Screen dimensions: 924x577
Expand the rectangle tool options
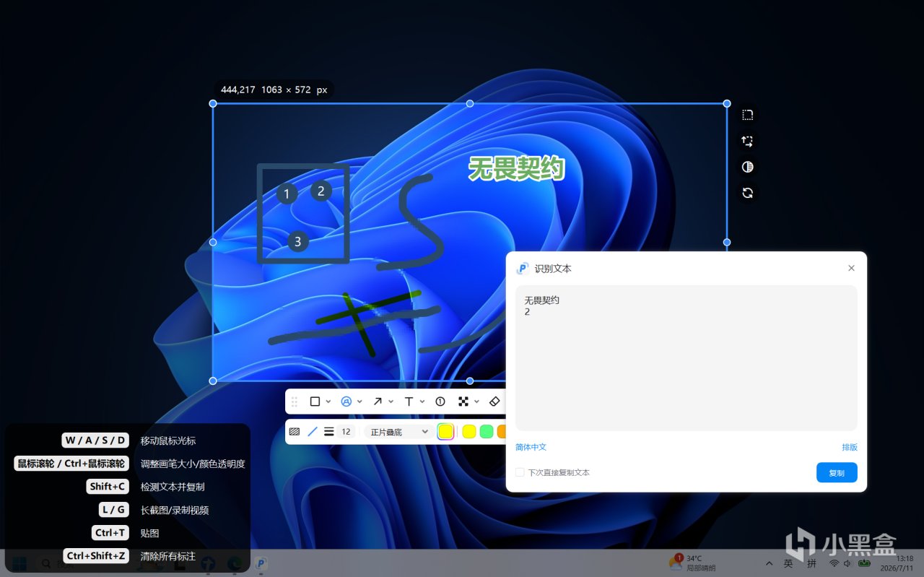pos(328,402)
